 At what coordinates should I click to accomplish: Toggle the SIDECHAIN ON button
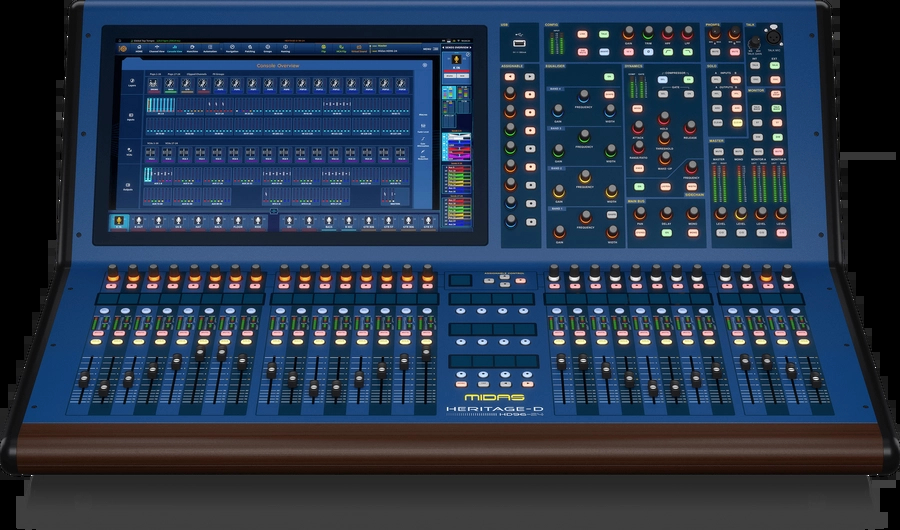pyautogui.click(x=639, y=186)
